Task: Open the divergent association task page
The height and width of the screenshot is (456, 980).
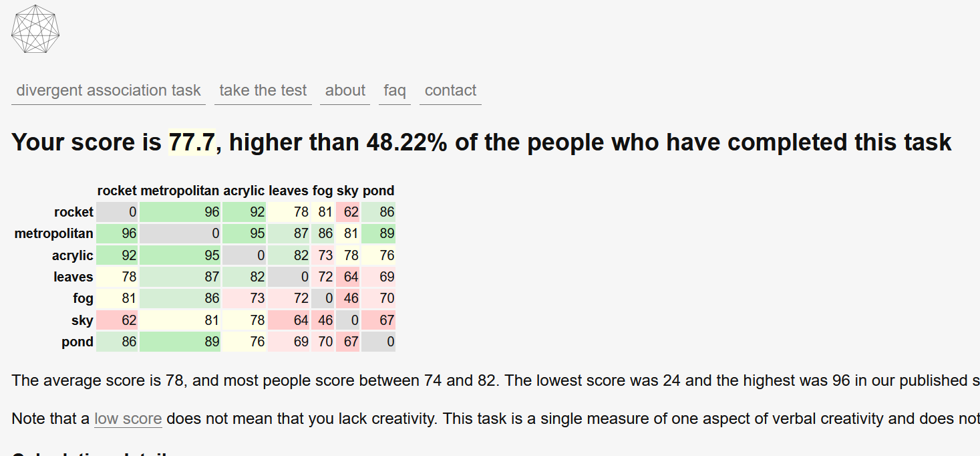Action: 108,91
